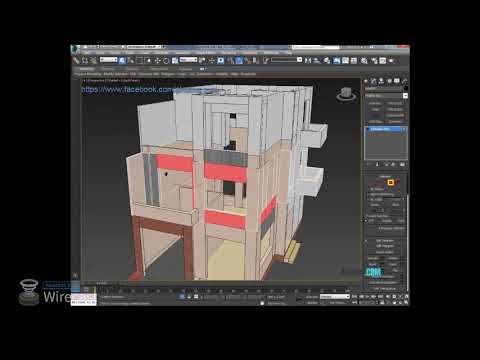Image resolution: width=480 pixels, height=360 pixels.
Task: Click the Mirror tool icon
Action: (308, 60)
